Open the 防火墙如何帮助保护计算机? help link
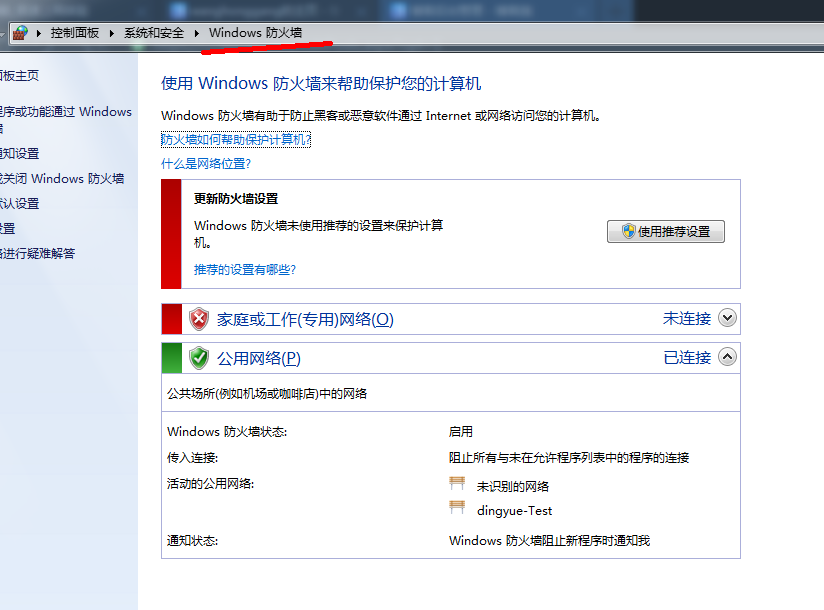The image size is (824, 610). coord(236,140)
